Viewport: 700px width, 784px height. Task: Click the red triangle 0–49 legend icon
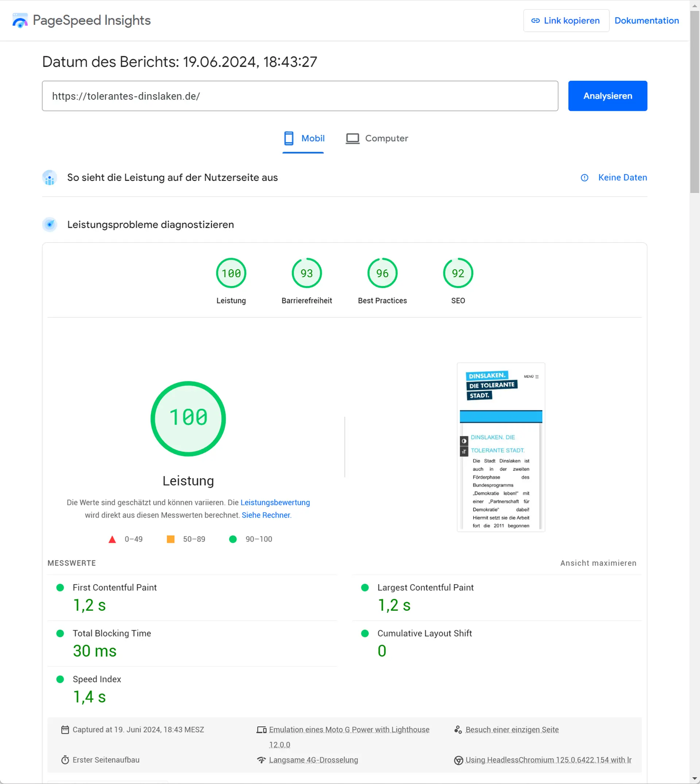point(112,540)
